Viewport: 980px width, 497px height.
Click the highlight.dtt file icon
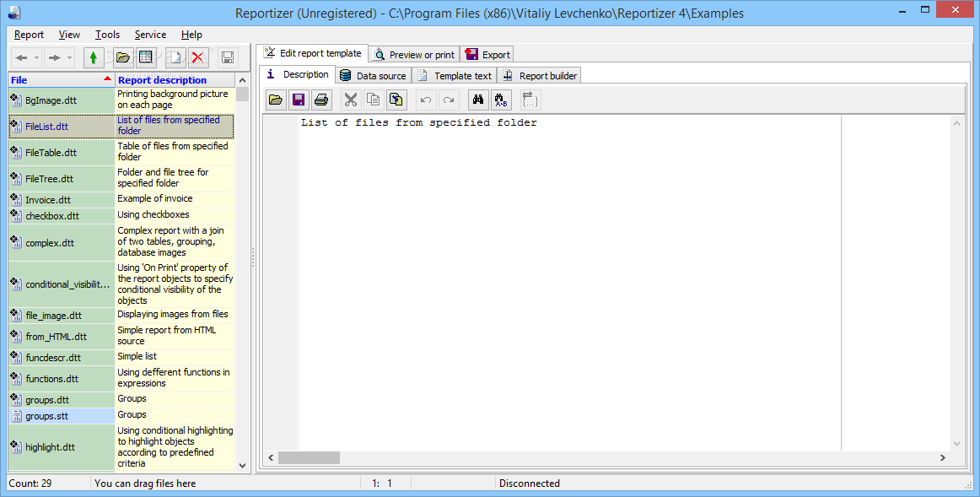(16, 447)
